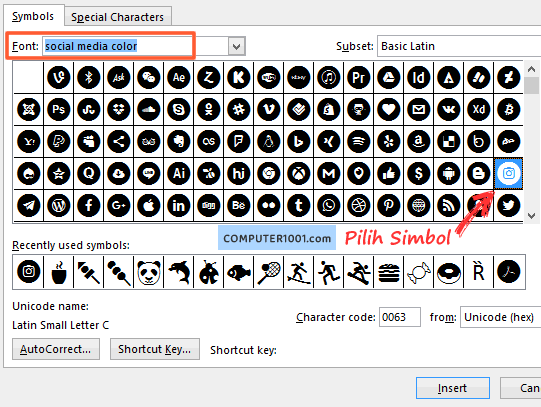The image size is (541, 407).
Task: Pick the Bluetooth symbol in the grid
Action: point(89,77)
